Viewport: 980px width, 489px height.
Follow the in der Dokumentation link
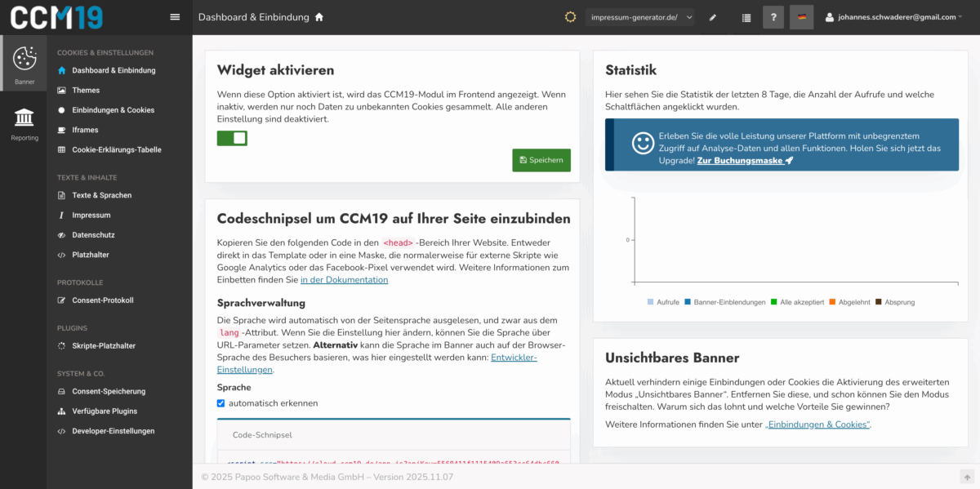click(344, 280)
